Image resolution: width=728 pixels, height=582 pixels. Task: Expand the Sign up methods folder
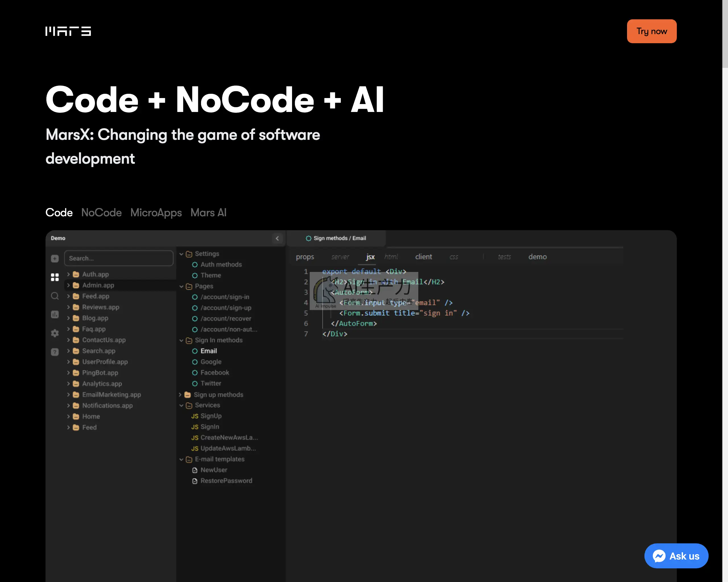180,394
